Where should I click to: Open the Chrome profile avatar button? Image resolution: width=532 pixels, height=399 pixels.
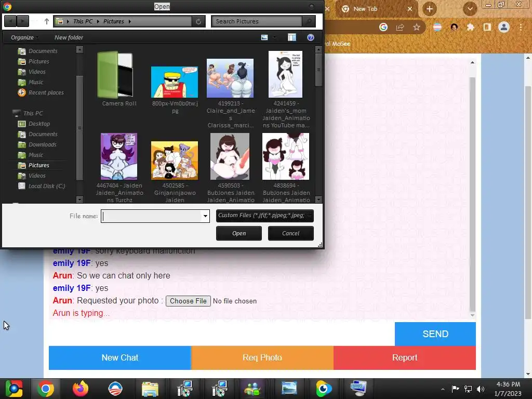[504, 27]
